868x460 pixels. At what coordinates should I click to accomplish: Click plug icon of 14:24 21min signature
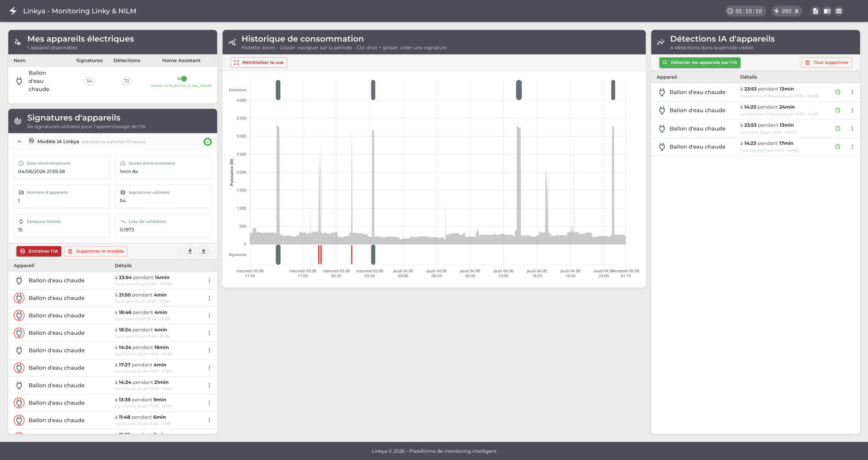(x=19, y=385)
